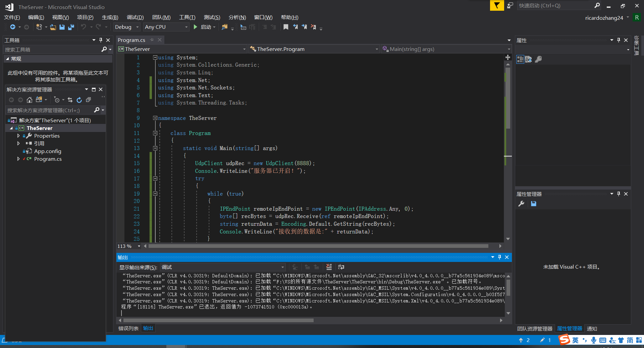Collapse the TheServer project node
Screen dimensions: 644x348
point(11,128)
